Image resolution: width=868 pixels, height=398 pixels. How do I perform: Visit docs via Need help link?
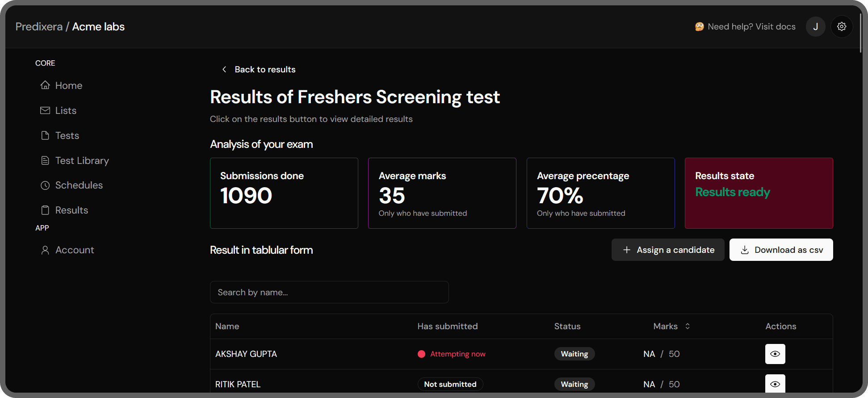pos(751,27)
